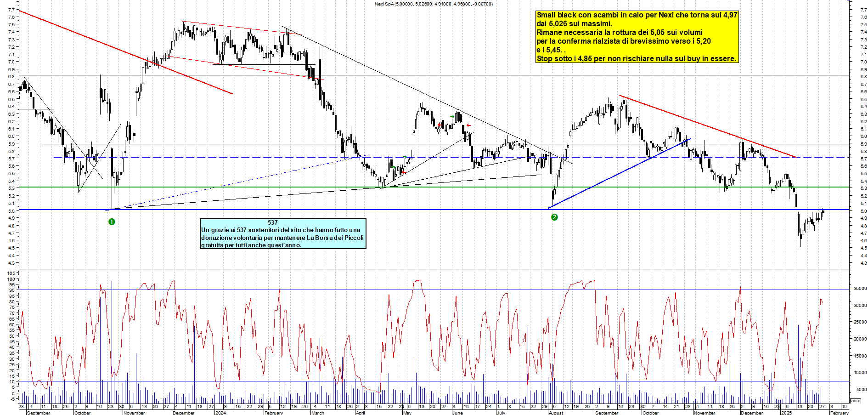Click the line 'Stop sotto i 4,85'
The image size is (868, 415).
click(x=637, y=59)
